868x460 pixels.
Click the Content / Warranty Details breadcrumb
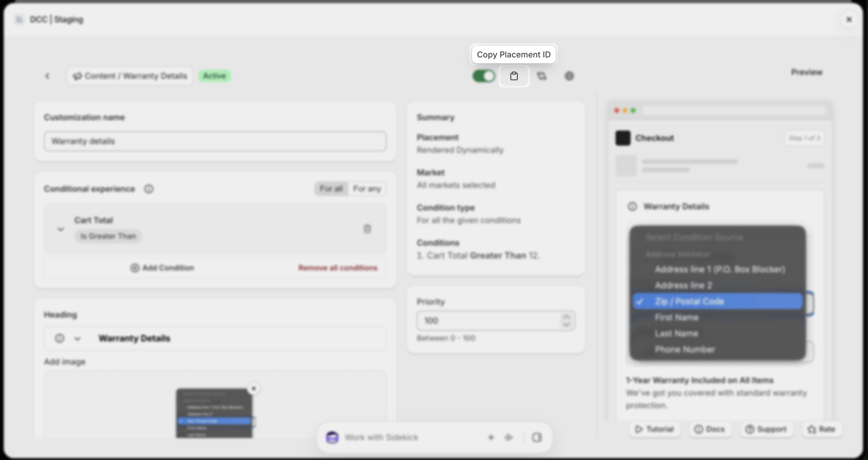point(130,76)
